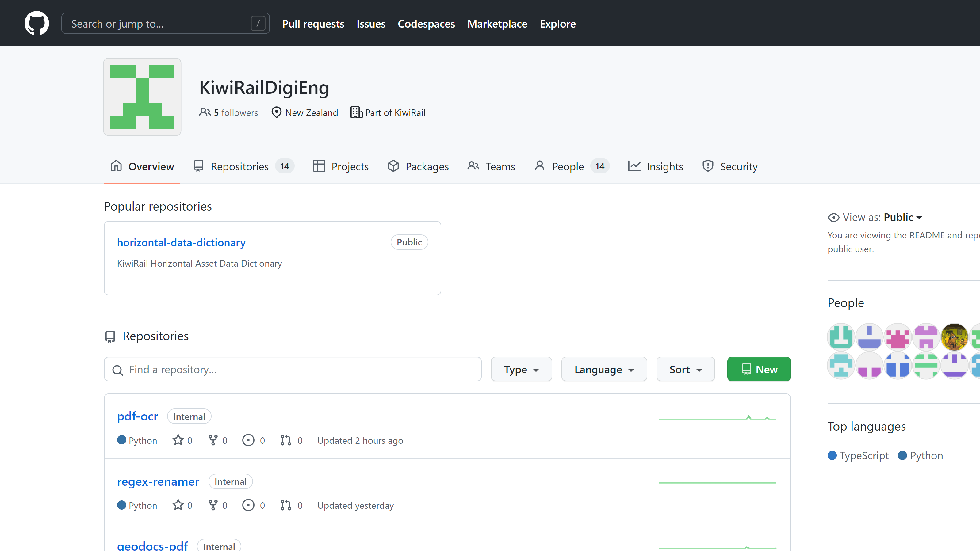Click the Find a repository search field
The height and width of the screenshot is (551, 980).
pyautogui.click(x=293, y=369)
